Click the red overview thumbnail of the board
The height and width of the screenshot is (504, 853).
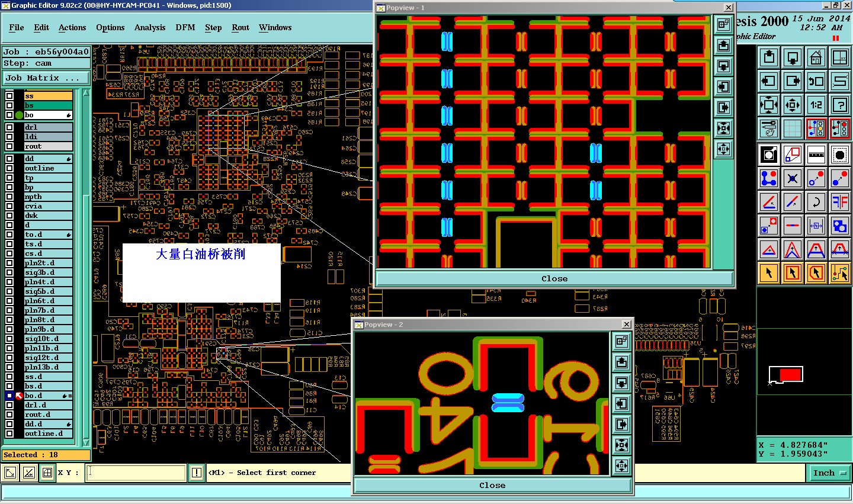pyautogui.click(x=790, y=375)
